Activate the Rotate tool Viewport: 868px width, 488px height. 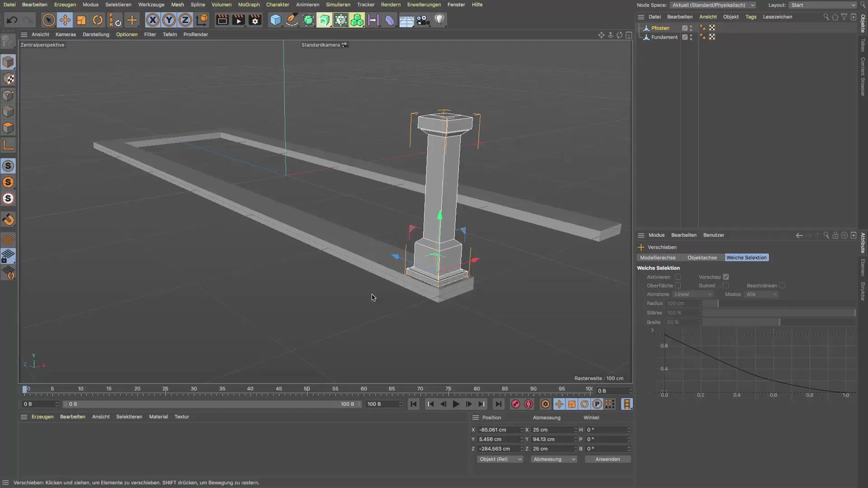(x=98, y=20)
